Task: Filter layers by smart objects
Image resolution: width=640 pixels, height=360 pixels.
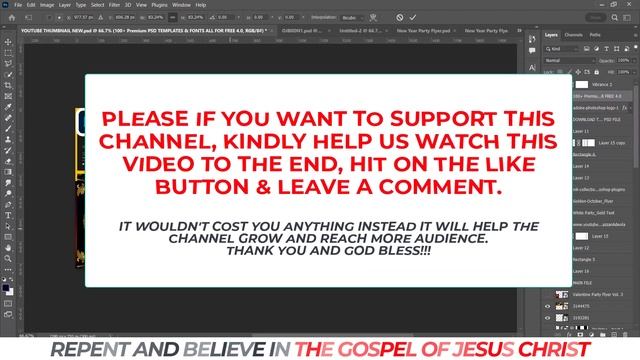Action: (627, 49)
